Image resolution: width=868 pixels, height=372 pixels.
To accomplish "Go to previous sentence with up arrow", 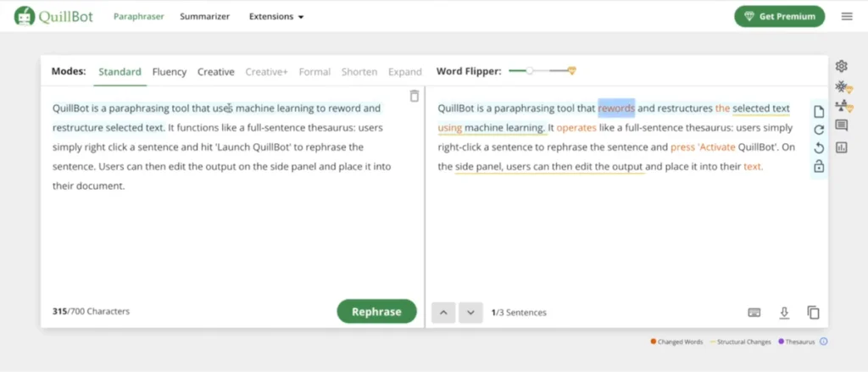I will coord(442,313).
